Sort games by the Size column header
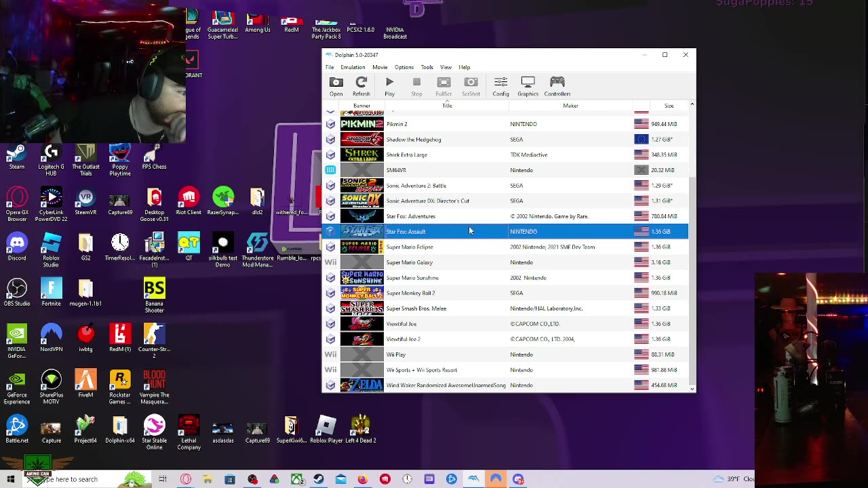This screenshot has height=488, width=868. [669, 106]
